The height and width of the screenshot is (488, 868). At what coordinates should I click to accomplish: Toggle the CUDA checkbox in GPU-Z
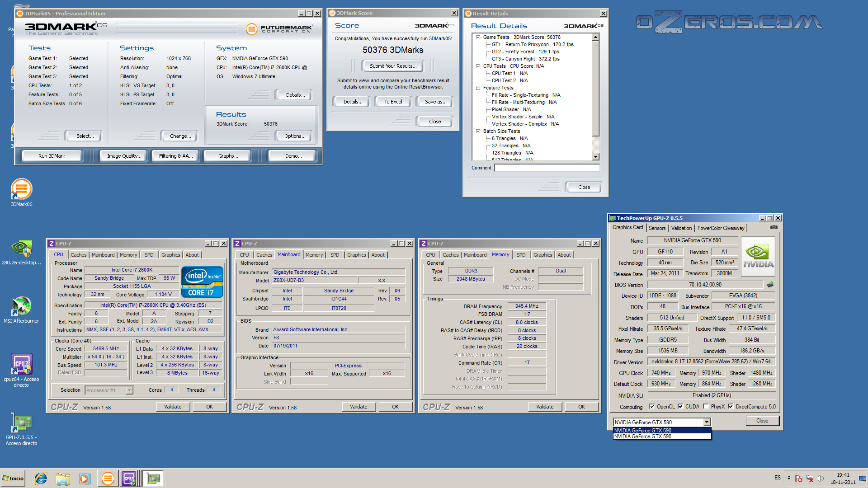point(680,407)
